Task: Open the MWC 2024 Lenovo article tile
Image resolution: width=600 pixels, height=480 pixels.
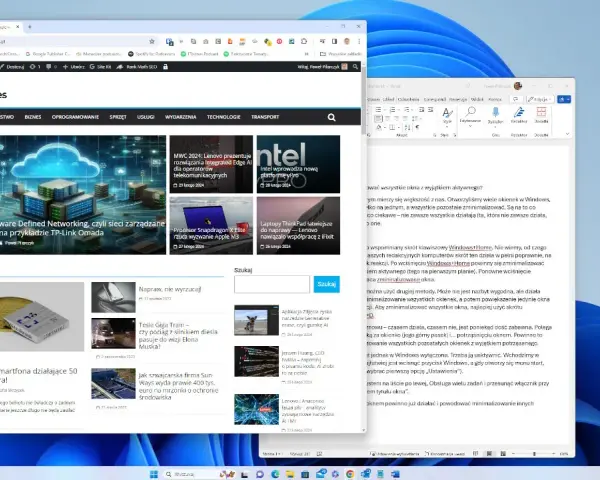Action: click(211, 164)
